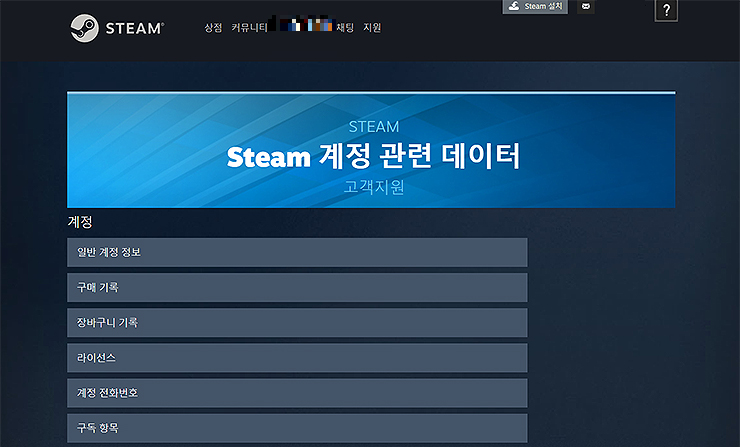Open 라이선스 licenses row

(x=297, y=358)
